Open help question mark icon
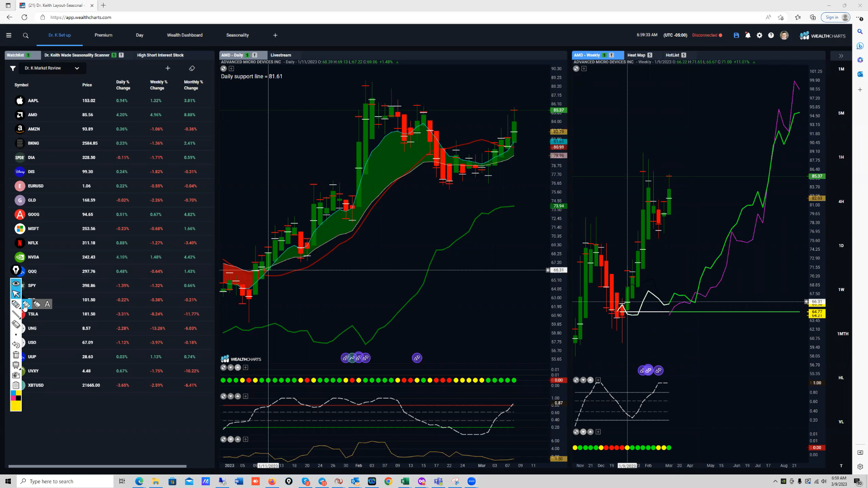868x488 pixels. click(771, 35)
